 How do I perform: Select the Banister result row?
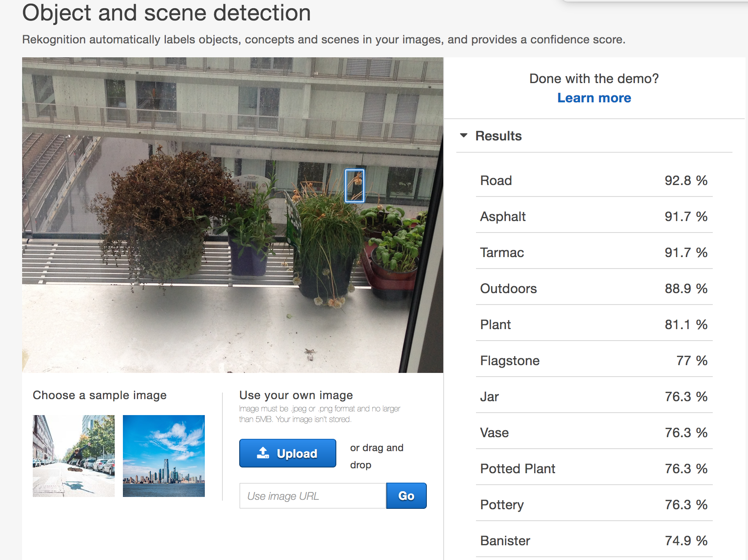594,541
